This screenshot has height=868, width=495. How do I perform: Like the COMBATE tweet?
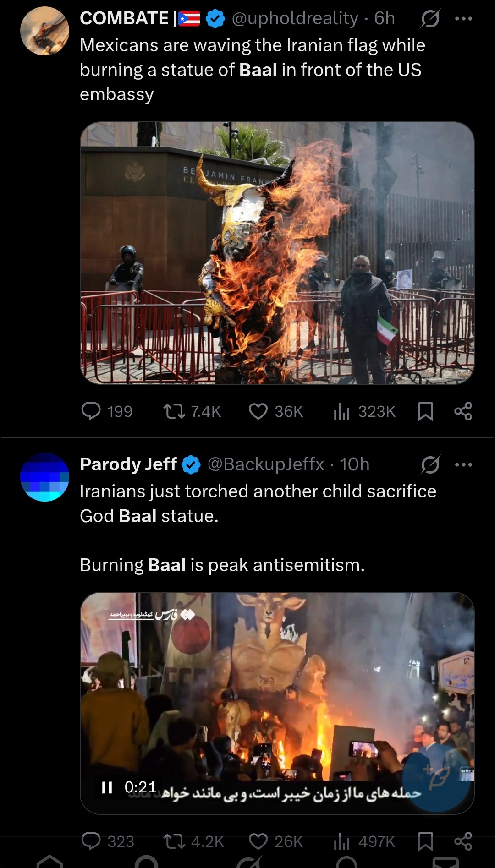275,411
